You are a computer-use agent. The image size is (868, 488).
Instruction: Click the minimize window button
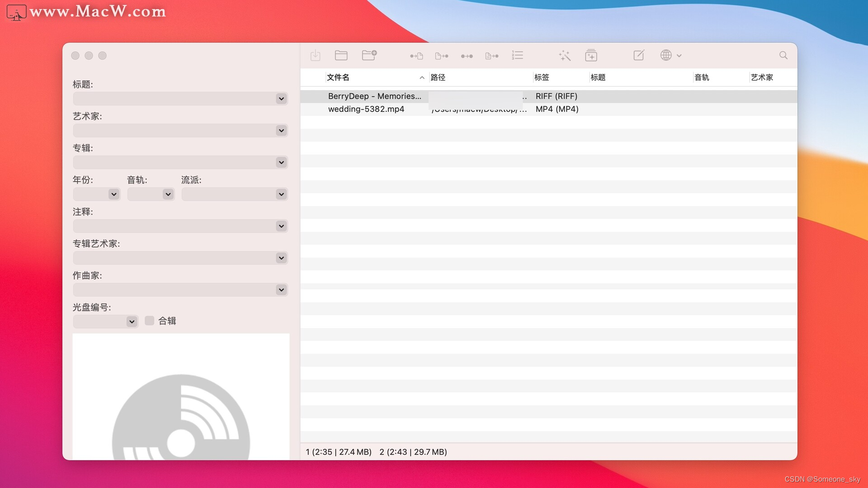tap(89, 56)
